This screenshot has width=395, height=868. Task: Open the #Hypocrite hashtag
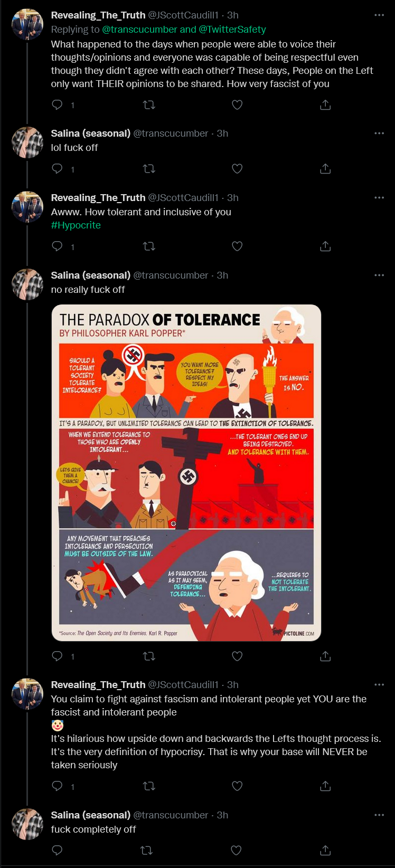coord(76,225)
